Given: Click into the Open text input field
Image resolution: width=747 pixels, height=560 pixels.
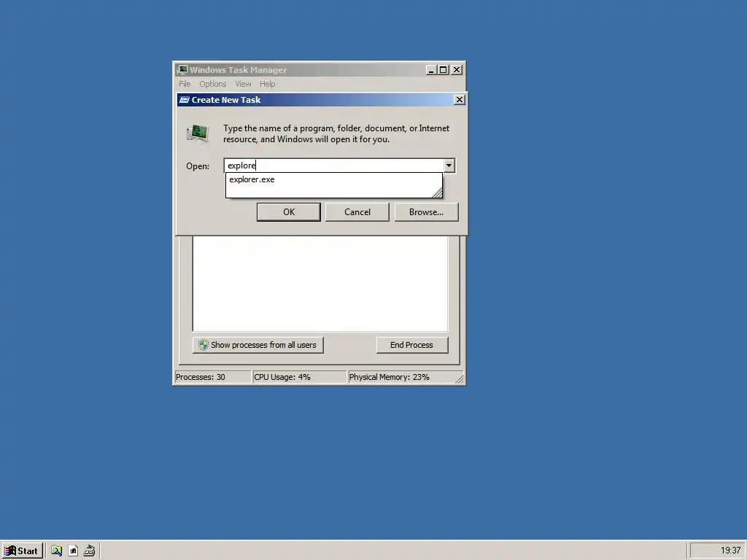Looking at the screenshot, I should (333, 166).
